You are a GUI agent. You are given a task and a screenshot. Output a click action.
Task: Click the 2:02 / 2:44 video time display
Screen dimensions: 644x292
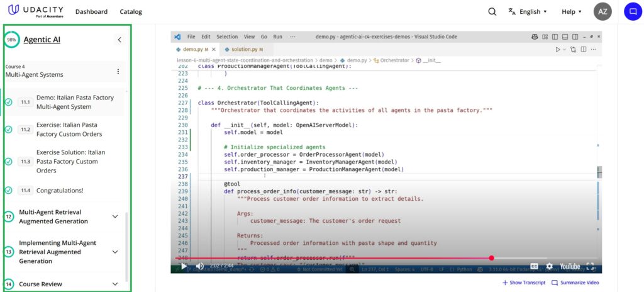click(x=221, y=266)
